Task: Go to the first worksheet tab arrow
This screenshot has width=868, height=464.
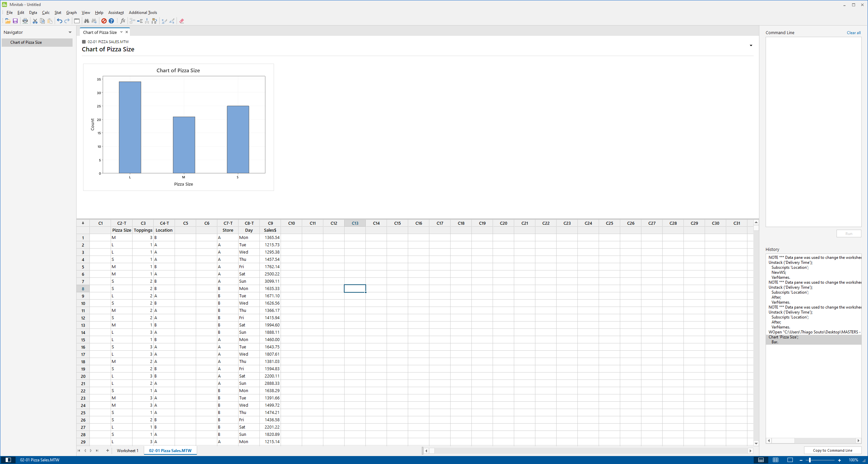Action: click(x=79, y=450)
